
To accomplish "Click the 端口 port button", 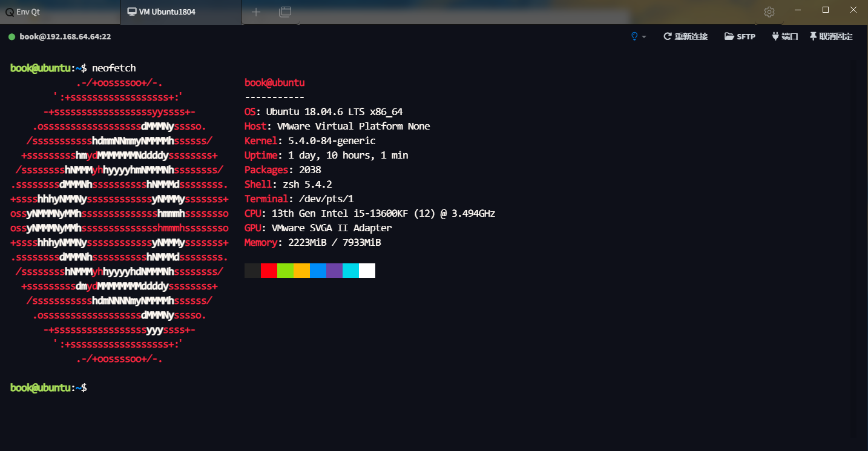I will (785, 37).
